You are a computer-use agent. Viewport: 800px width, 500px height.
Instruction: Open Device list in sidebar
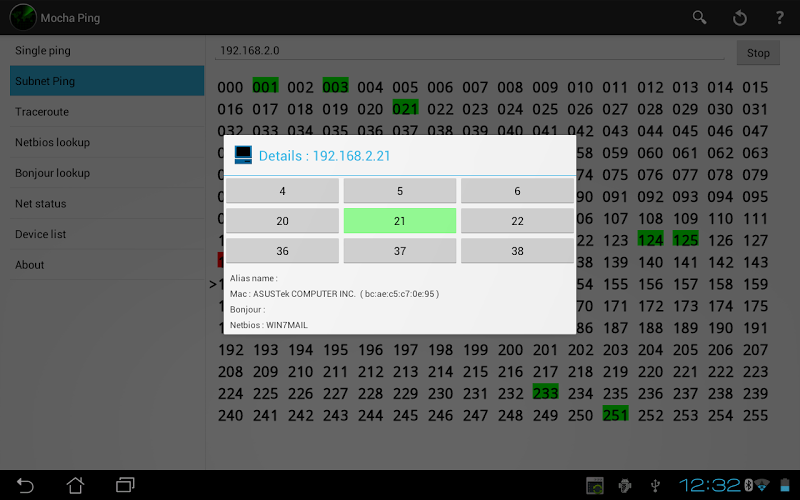107,234
